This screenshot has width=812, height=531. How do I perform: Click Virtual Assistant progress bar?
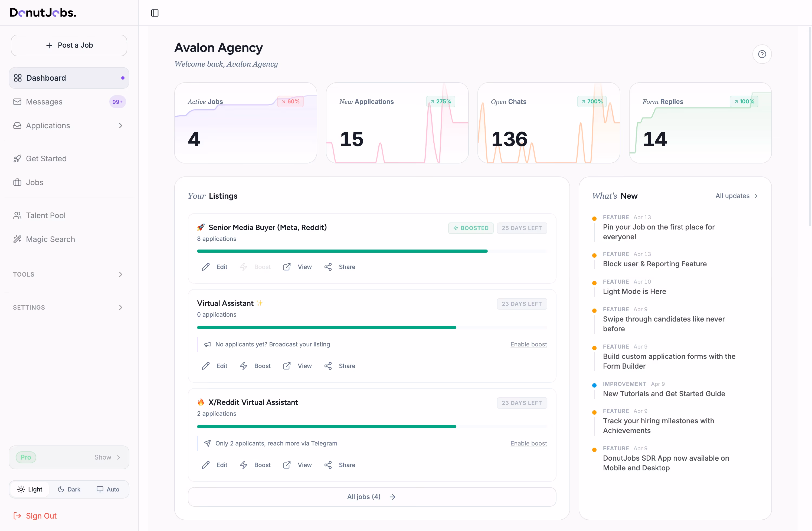(x=372, y=327)
